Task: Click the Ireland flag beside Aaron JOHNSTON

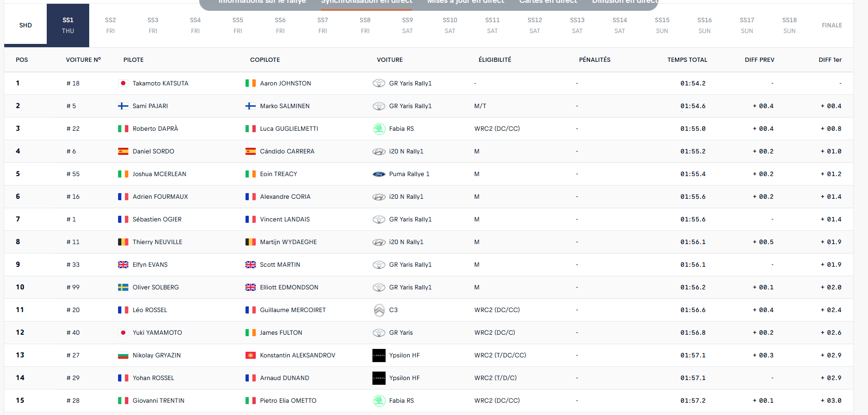Action: click(251, 83)
